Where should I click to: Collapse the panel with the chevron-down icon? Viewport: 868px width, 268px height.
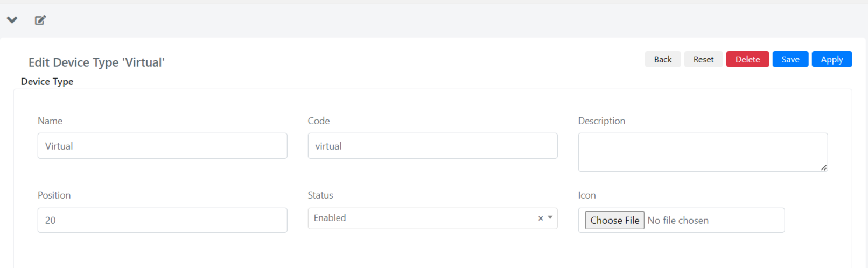(12, 20)
